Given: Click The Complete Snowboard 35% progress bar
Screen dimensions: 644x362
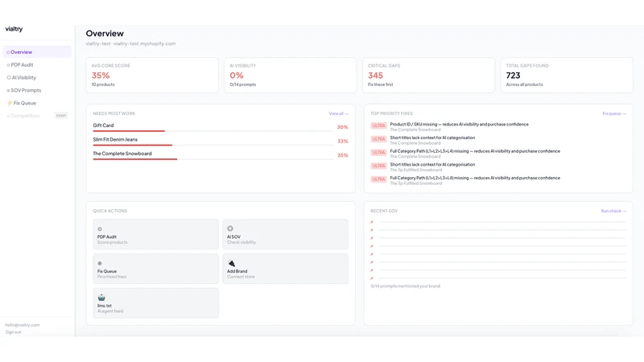Looking at the screenshot, I should pos(213,158).
